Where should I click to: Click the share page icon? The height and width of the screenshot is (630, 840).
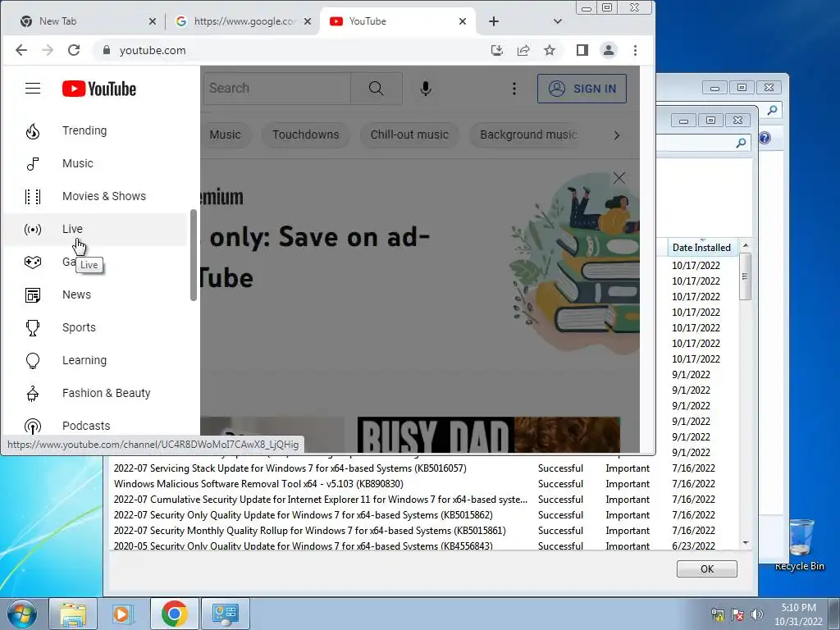[523, 50]
